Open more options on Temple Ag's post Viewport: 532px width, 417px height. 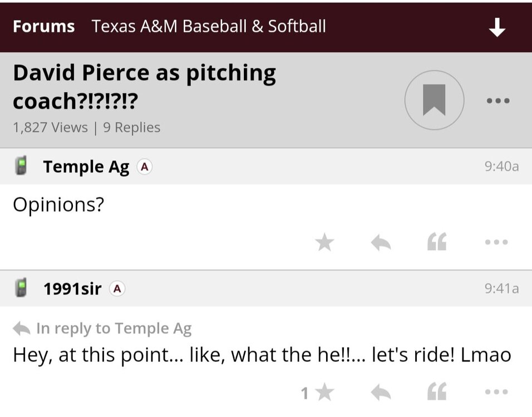pos(496,242)
